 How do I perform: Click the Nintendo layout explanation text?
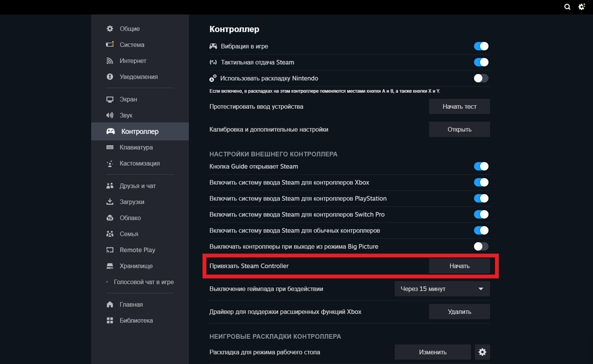pos(325,91)
